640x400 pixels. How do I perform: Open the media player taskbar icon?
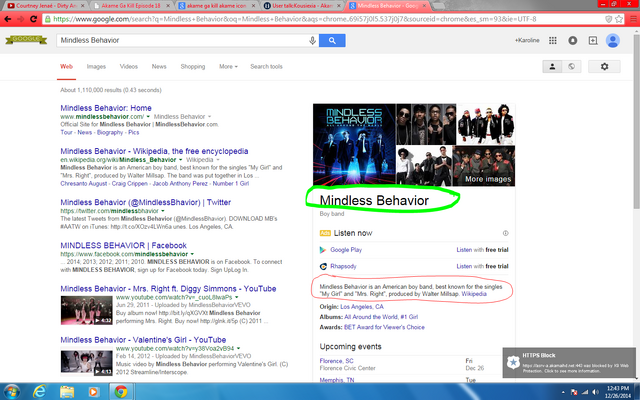(93, 392)
